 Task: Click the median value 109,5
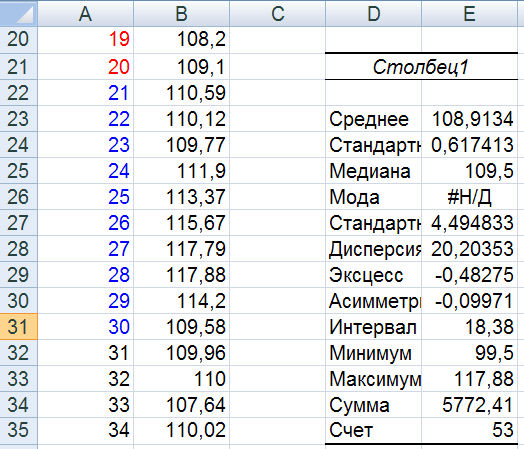pyautogui.click(x=470, y=171)
